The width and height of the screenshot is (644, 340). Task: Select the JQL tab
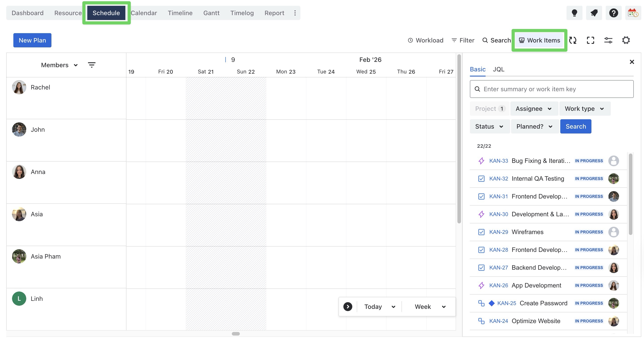[x=499, y=69]
